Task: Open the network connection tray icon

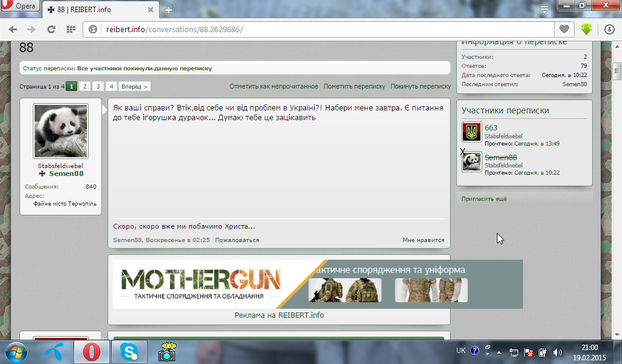Action: point(514,352)
